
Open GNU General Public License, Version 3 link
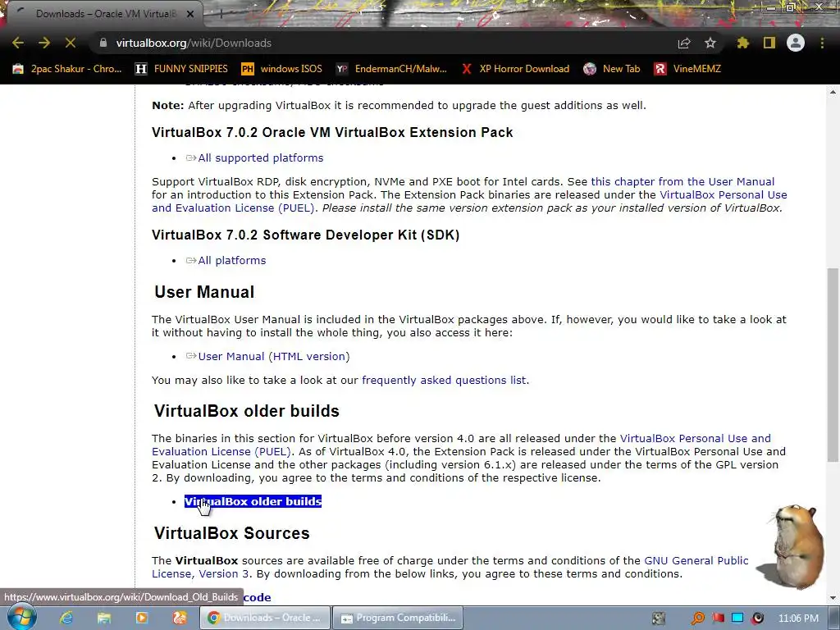pyautogui.click(x=450, y=567)
